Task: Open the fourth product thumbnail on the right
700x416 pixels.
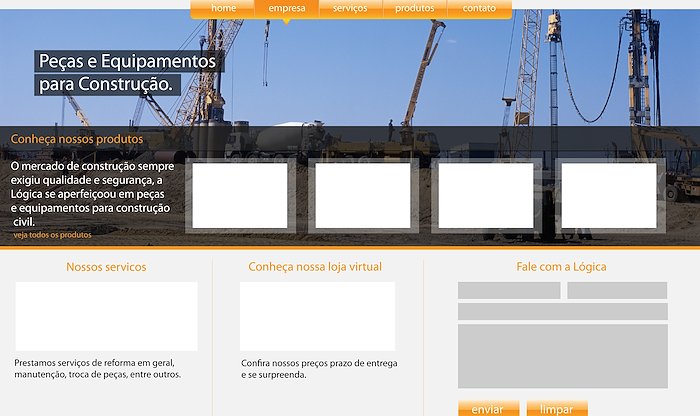Action: click(609, 196)
